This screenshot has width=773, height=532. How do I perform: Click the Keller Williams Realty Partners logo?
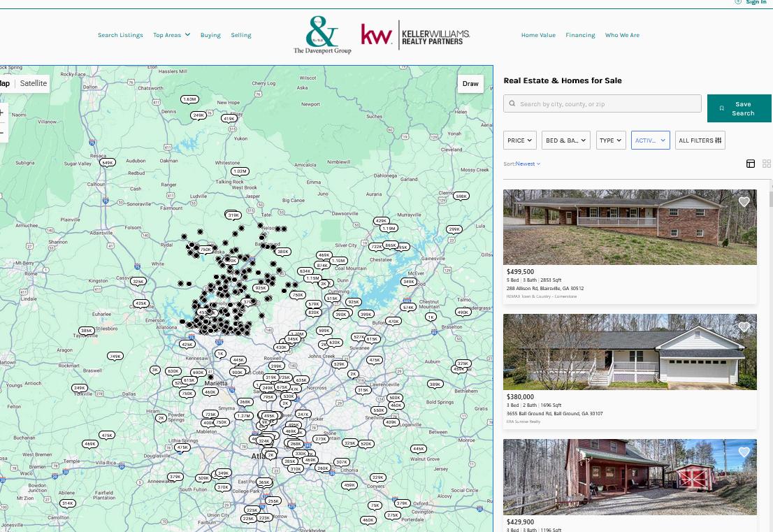click(x=416, y=34)
